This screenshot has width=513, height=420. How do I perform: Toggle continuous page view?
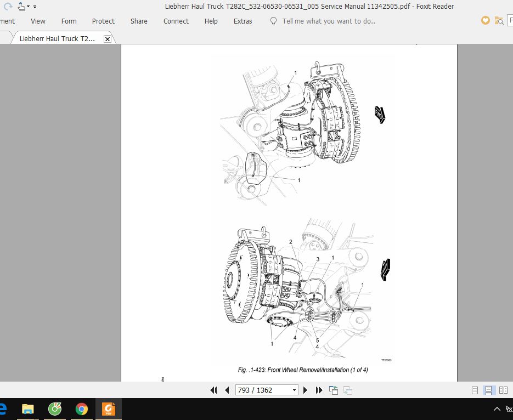coord(488,390)
